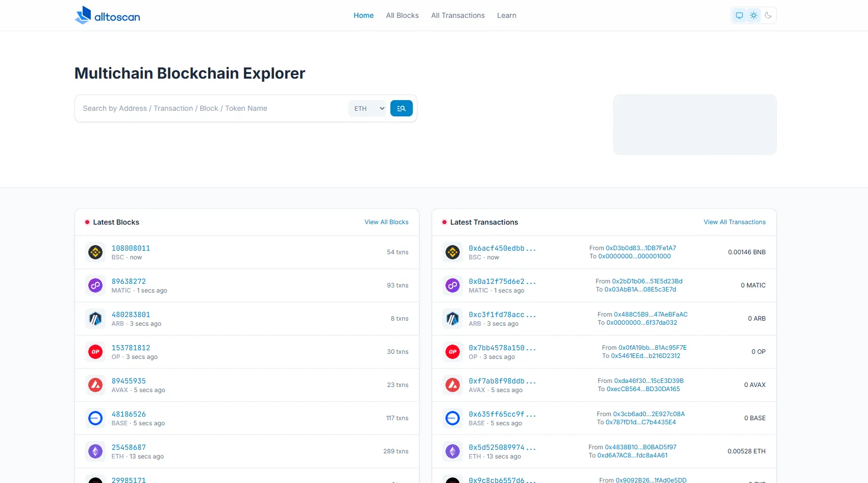The width and height of the screenshot is (868, 483).
Task: Open sender address 0x4838B10...B0BAD5f97
Action: [x=640, y=447]
